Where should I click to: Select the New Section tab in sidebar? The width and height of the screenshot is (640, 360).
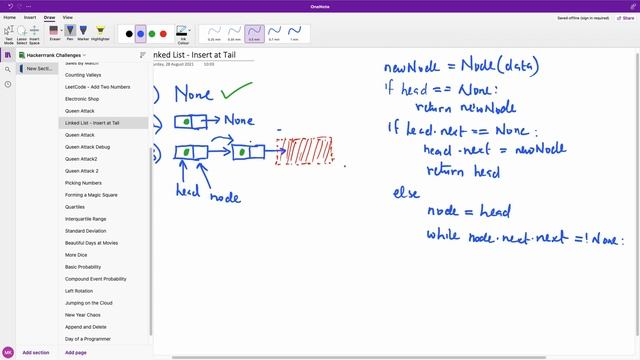tap(37, 69)
